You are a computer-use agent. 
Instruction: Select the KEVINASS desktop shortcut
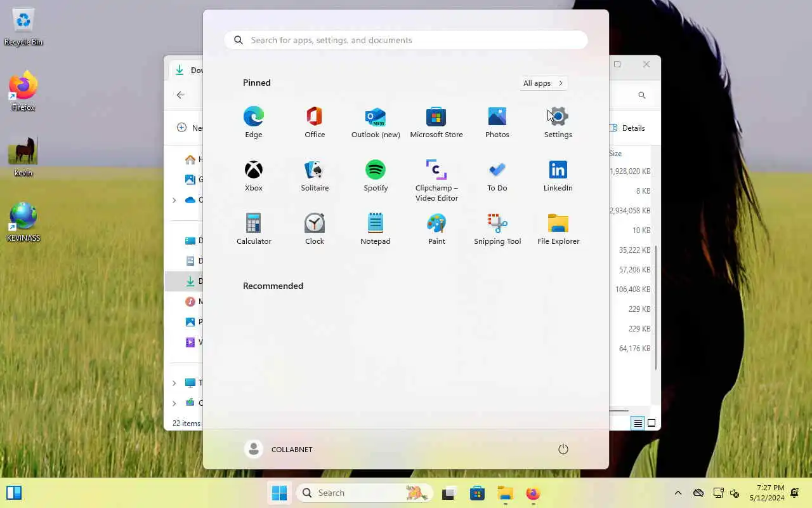[x=23, y=222]
